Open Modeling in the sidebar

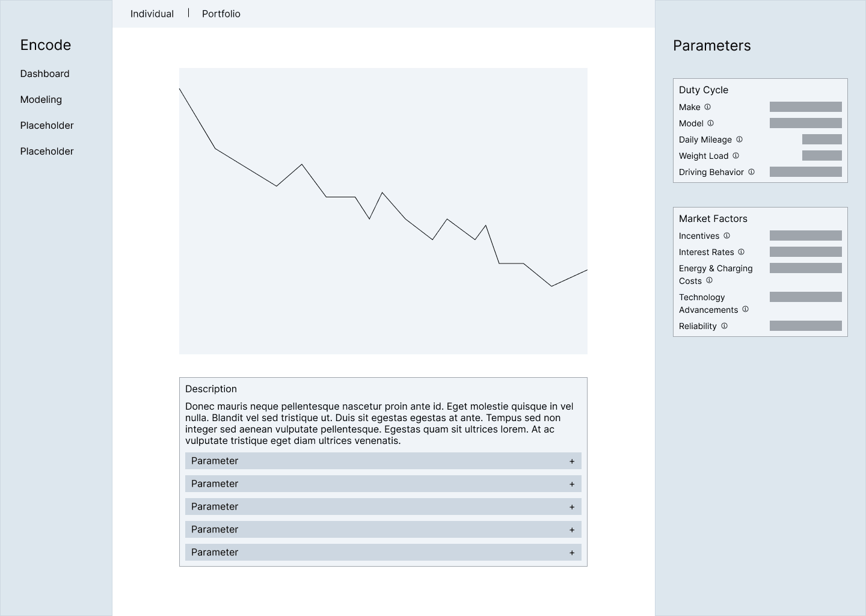41,100
